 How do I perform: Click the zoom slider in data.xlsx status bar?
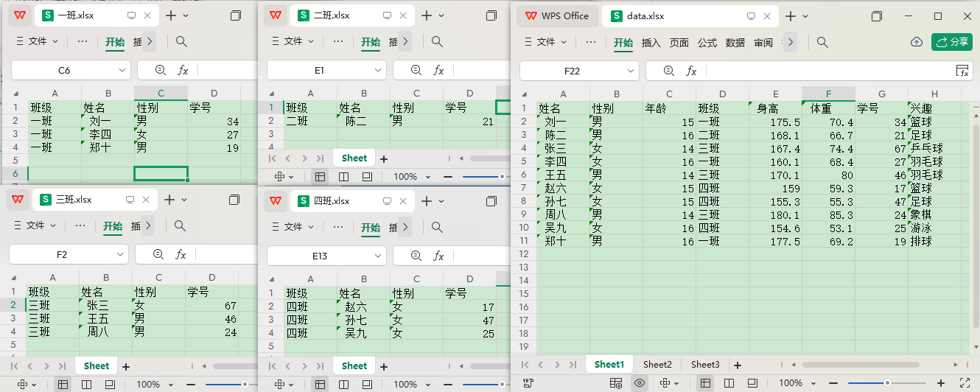pyautogui.click(x=887, y=383)
